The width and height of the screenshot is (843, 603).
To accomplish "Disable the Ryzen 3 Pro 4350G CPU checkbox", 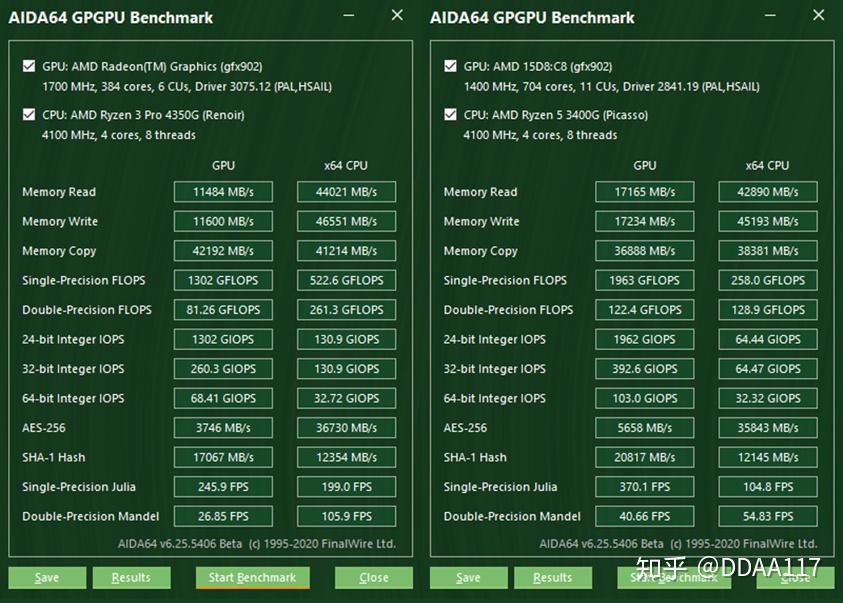I will (27, 115).
